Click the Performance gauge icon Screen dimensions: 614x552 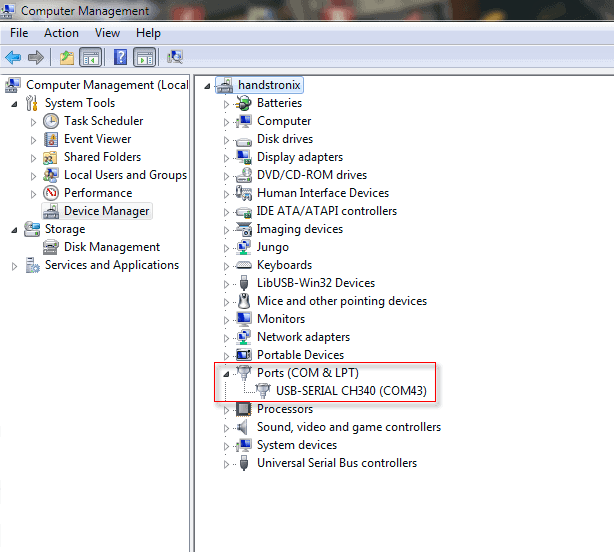(51, 193)
